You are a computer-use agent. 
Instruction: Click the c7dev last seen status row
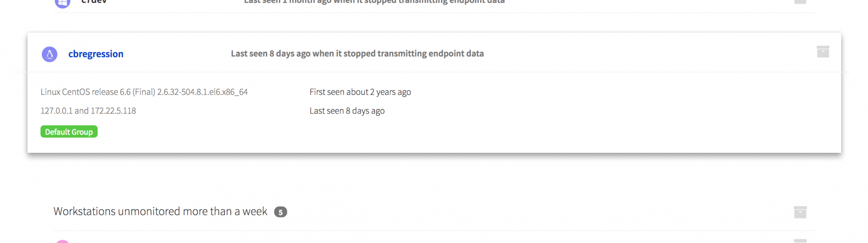pyautogui.click(x=374, y=2)
